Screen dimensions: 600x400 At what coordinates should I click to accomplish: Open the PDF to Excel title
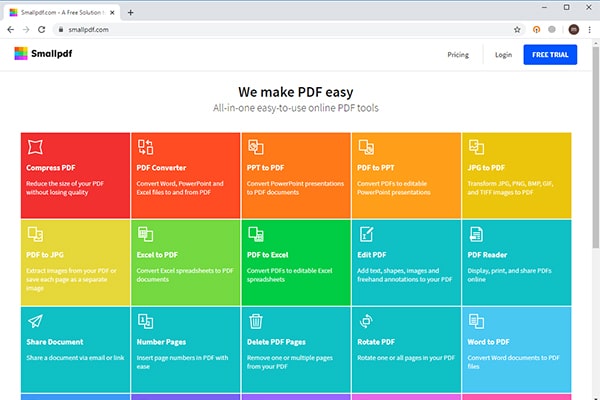coord(267,255)
